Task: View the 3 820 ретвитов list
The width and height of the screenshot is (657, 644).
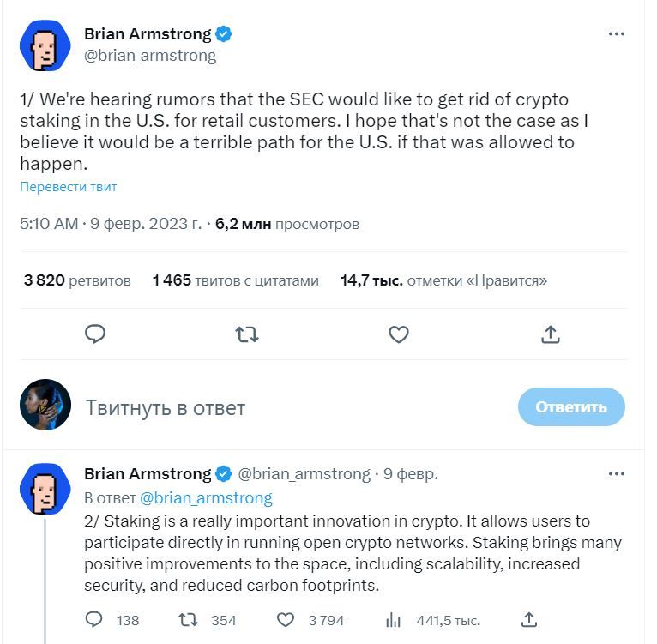Action: click(x=77, y=280)
